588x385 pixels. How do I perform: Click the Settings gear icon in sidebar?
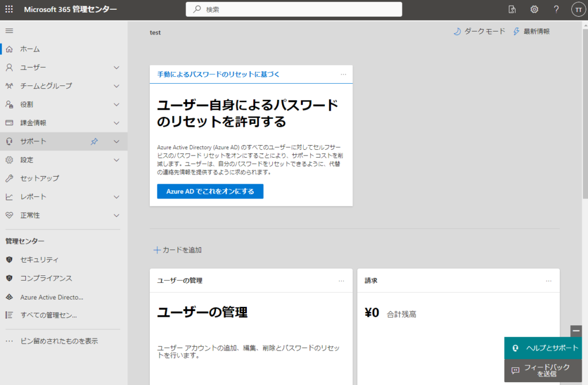9,160
